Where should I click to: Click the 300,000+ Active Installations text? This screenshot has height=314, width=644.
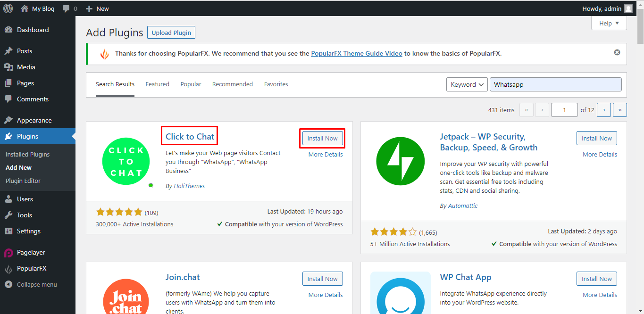[x=134, y=224]
